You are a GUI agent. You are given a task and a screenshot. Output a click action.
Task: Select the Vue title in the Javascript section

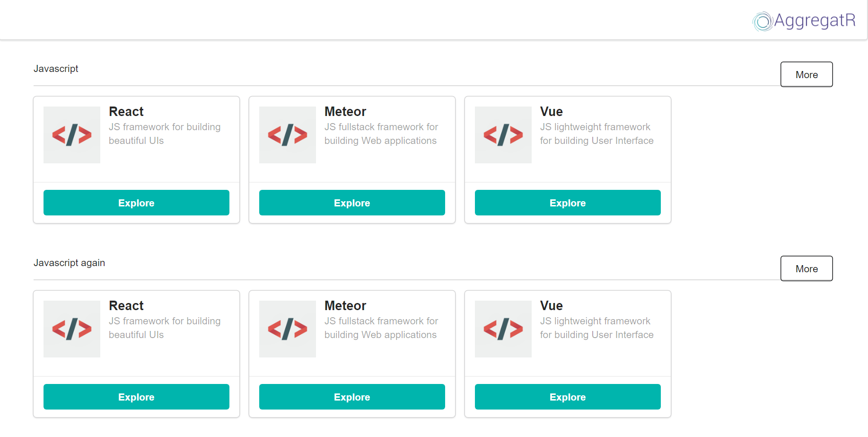point(552,111)
